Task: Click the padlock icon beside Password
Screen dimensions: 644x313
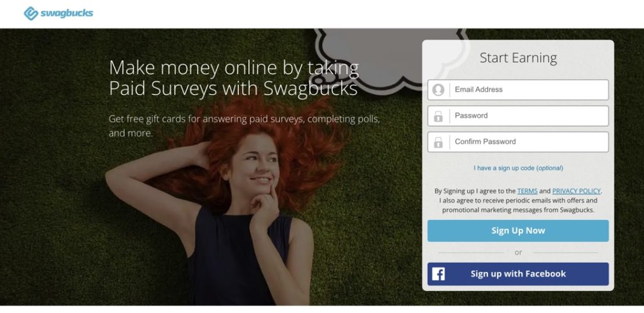Action: [x=438, y=116]
